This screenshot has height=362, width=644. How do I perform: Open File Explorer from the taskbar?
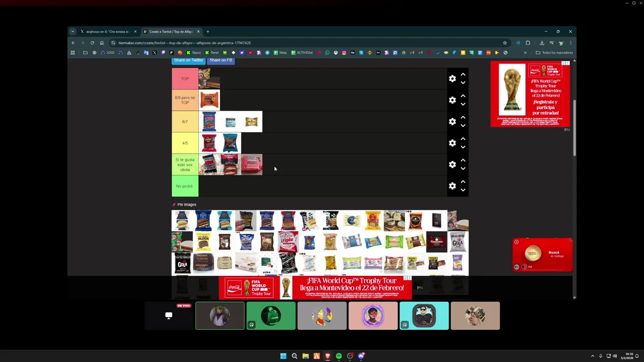tap(305, 356)
